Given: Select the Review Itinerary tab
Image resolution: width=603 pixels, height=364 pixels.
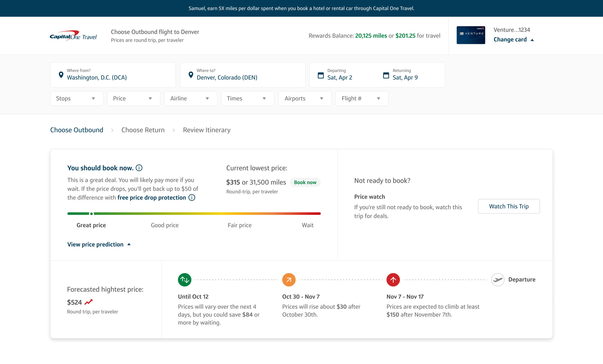Looking at the screenshot, I should pyautogui.click(x=207, y=129).
